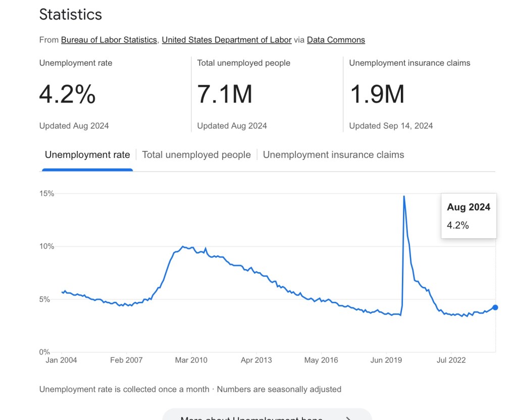Click the Jan 2004 label on the x-axis

(x=62, y=360)
